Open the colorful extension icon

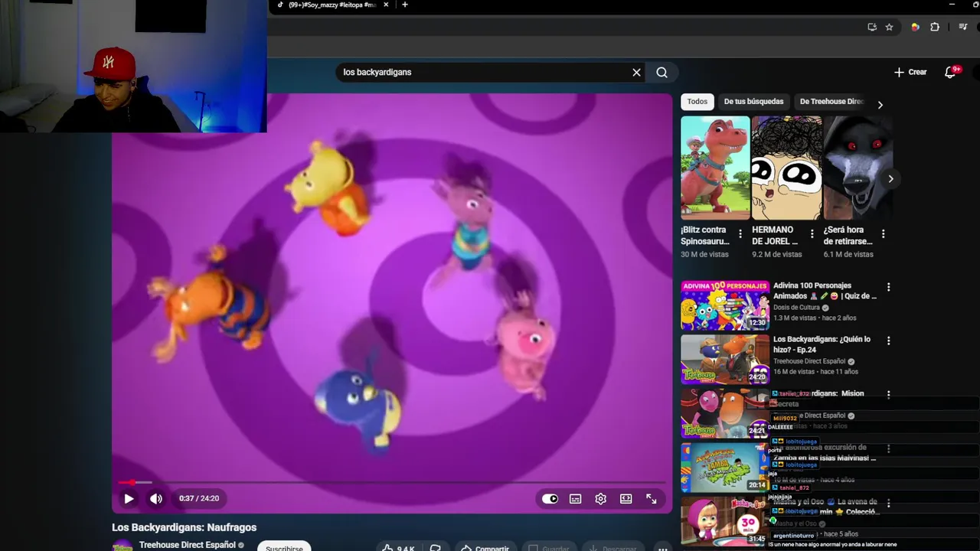[x=915, y=27]
